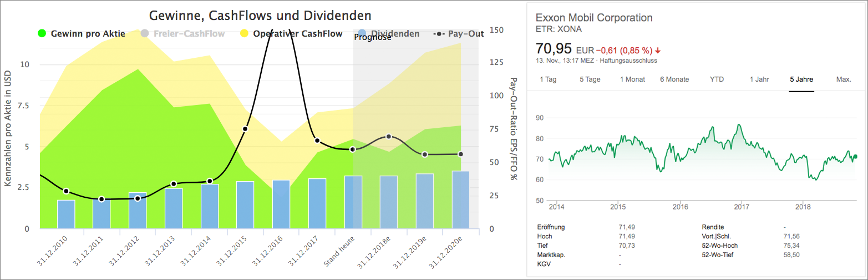Select the 1 Jahr time range tab
868x280 pixels.
coord(759,79)
